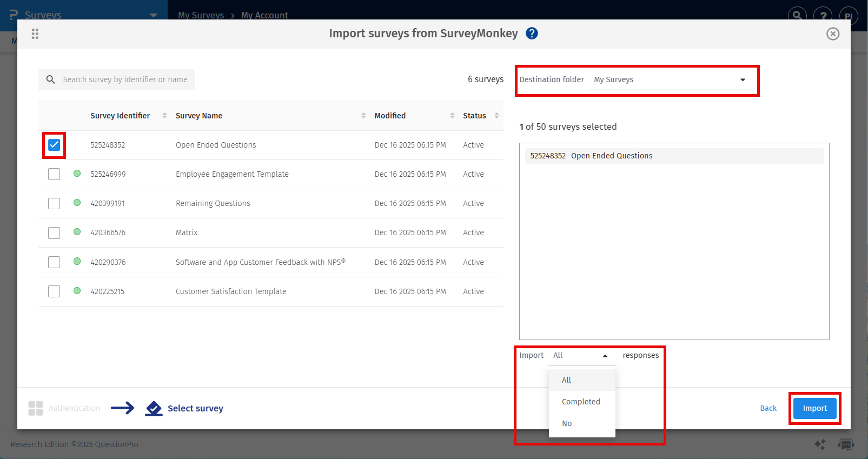
Task: Click the Select survey step icon
Action: (154, 408)
